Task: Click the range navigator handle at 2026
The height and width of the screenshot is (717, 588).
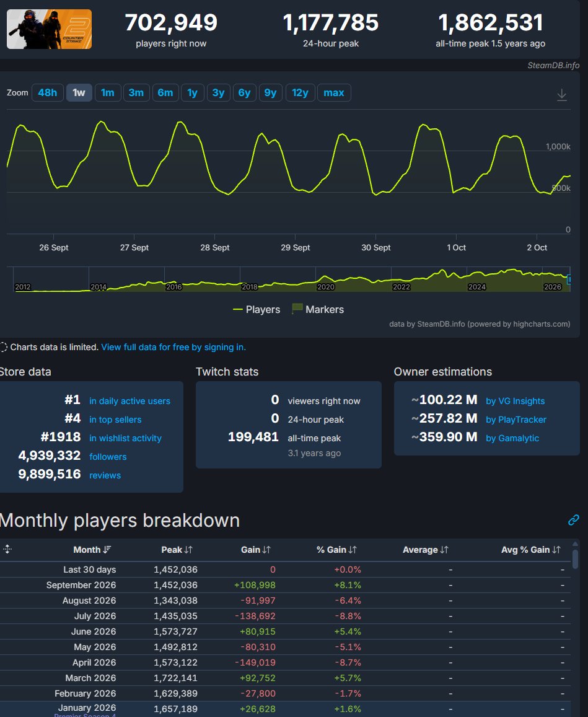Action: point(569,279)
